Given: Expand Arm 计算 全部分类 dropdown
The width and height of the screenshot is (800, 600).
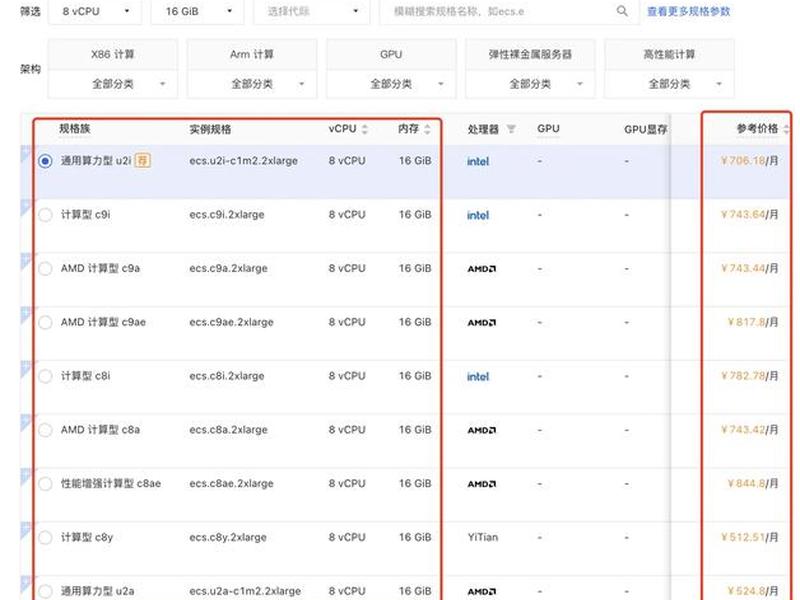Looking at the screenshot, I should (252, 84).
